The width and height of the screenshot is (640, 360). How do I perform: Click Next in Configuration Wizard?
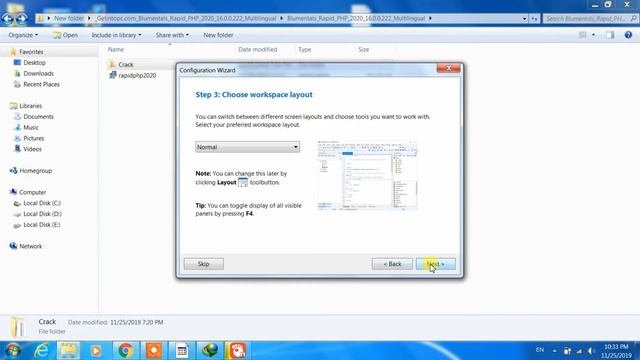(x=436, y=264)
